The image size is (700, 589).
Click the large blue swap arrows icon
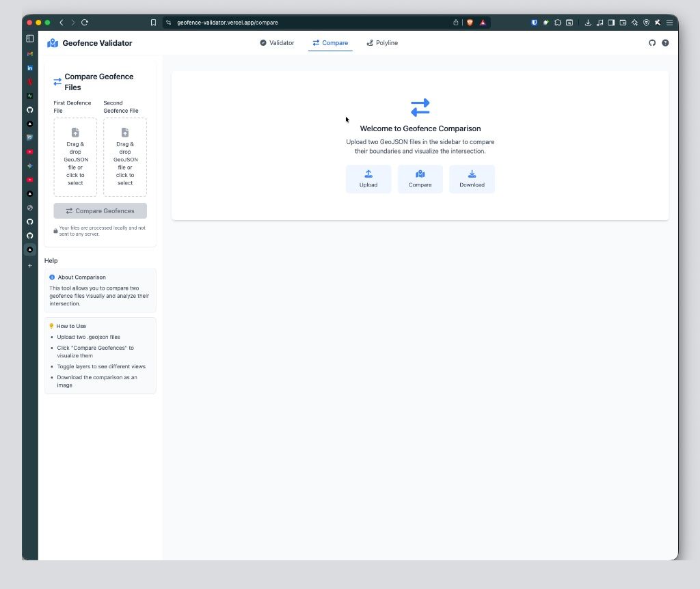point(420,107)
